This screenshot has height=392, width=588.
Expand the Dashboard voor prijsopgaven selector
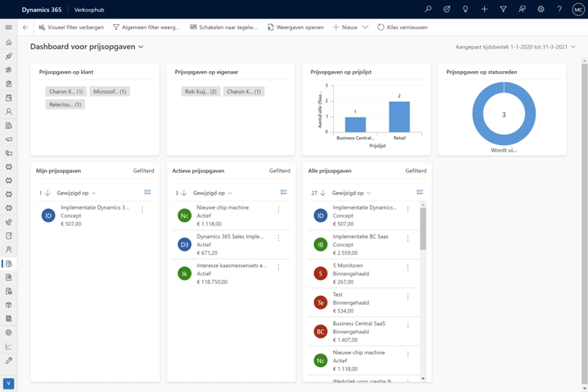coord(141,47)
